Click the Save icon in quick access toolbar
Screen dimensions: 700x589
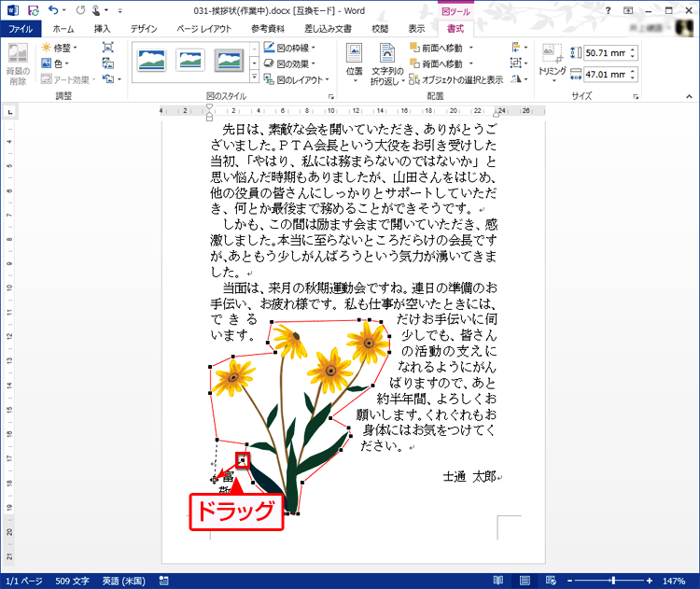pyautogui.click(x=33, y=10)
